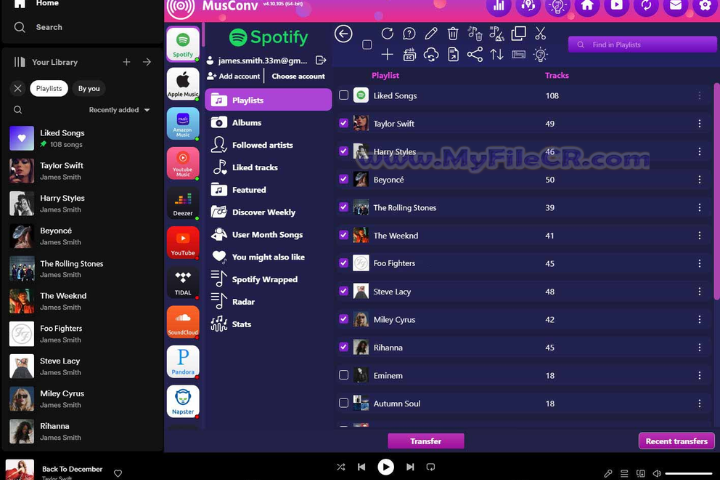Uncheck The Weeknd playlist checkbox
Viewport: 720px width, 480px height.
point(343,235)
